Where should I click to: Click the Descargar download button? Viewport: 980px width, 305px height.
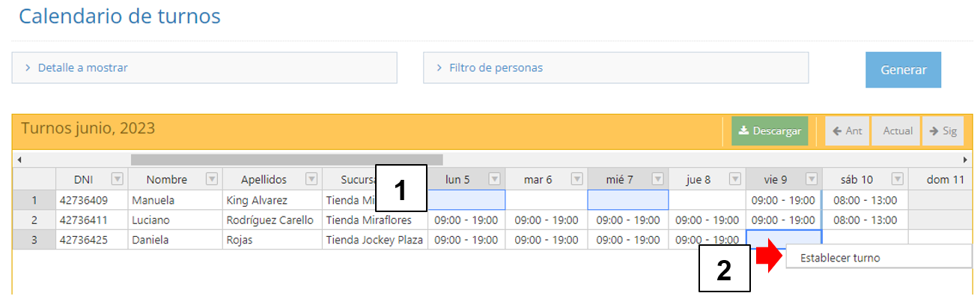pos(770,131)
